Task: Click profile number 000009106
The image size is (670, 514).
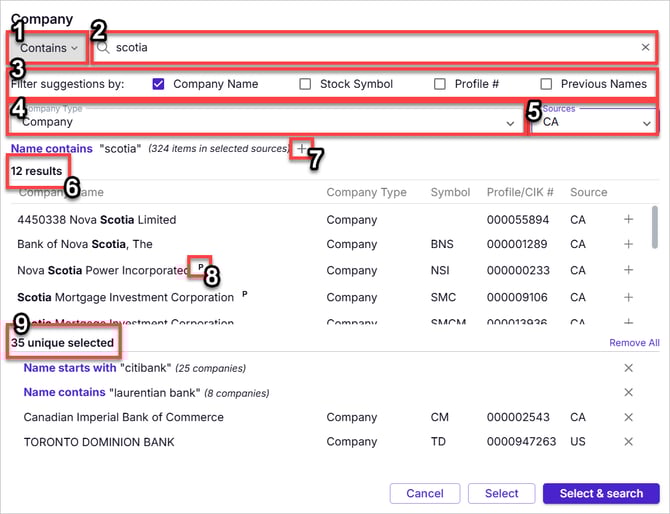Action: [x=517, y=297]
